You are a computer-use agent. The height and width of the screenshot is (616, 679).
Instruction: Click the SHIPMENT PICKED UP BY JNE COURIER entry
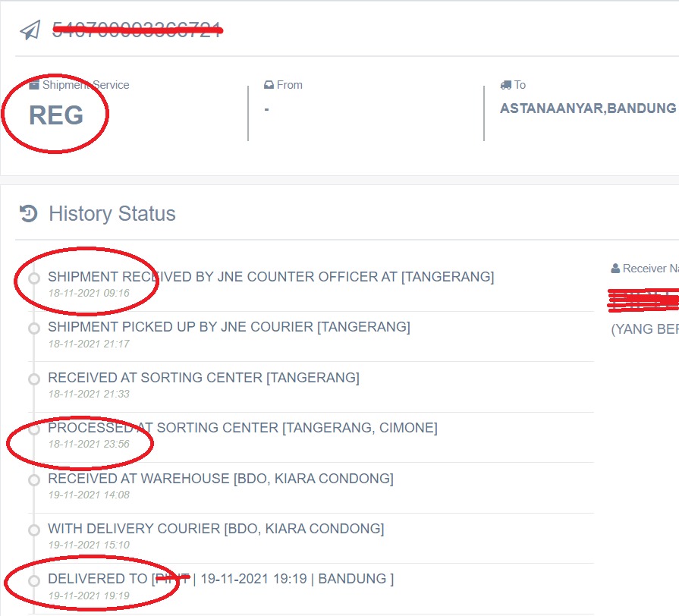[x=229, y=327]
